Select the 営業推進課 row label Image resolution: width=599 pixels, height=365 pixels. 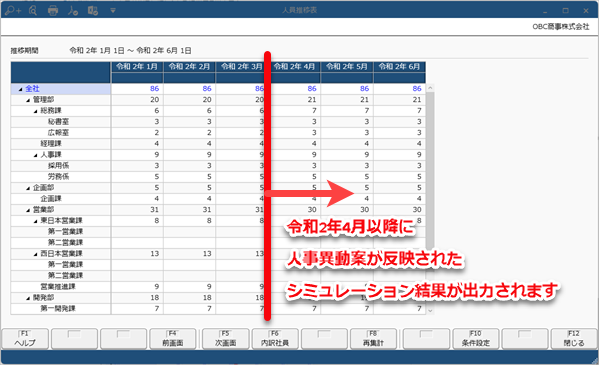pyautogui.click(x=58, y=287)
